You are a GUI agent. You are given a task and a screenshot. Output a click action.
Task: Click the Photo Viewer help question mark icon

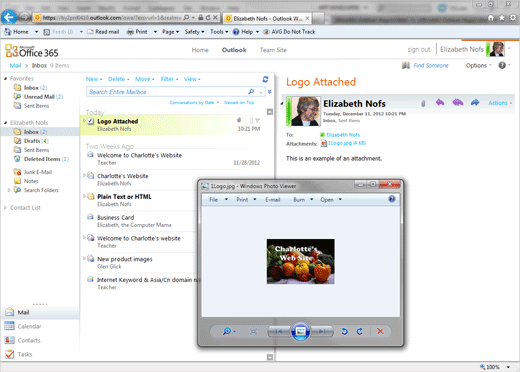coord(392,199)
